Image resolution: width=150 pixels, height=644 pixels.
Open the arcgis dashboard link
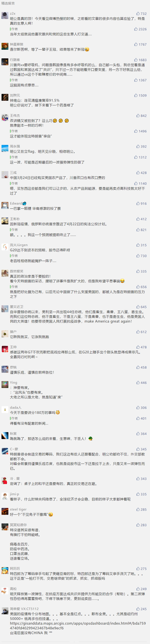(78, 626)
